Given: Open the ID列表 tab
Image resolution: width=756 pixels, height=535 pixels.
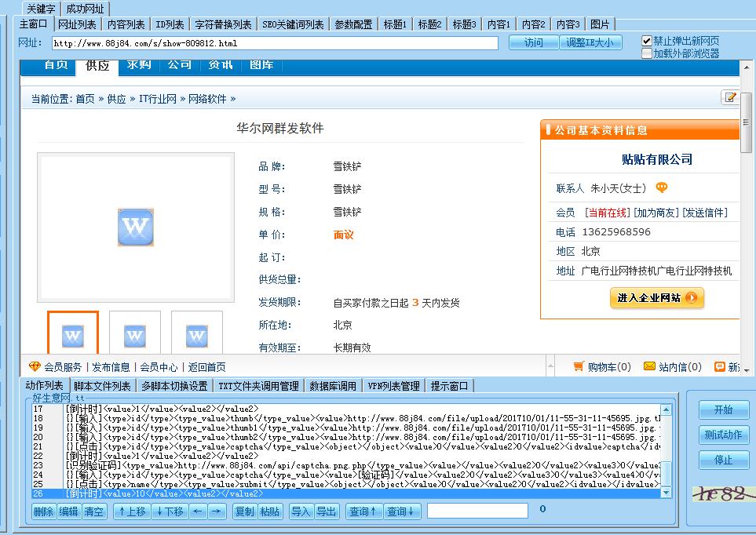Looking at the screenshot, I should tap(170, 24).
